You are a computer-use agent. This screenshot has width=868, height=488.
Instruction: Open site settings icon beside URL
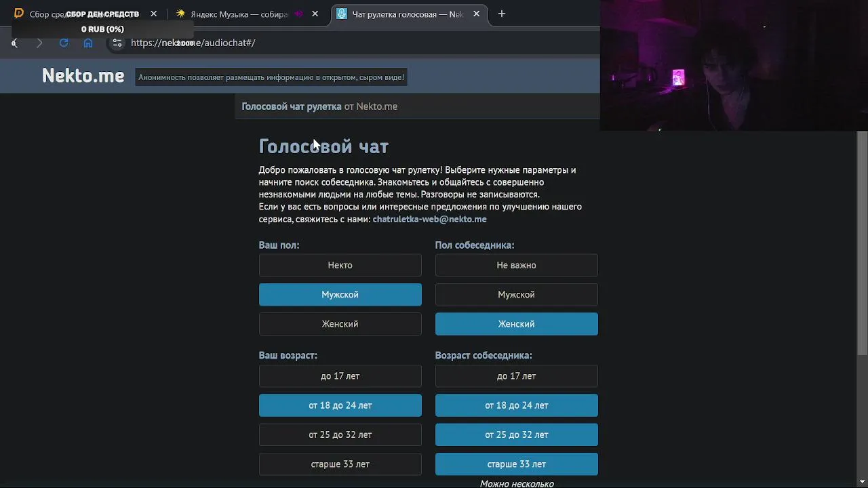117,43
